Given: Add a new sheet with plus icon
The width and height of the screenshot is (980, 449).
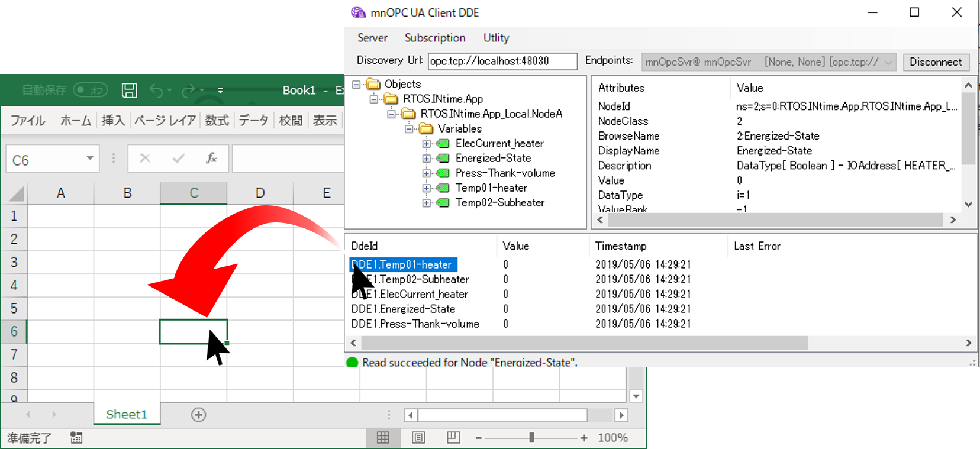Looking at the screenshot, I should coord(199,415).
